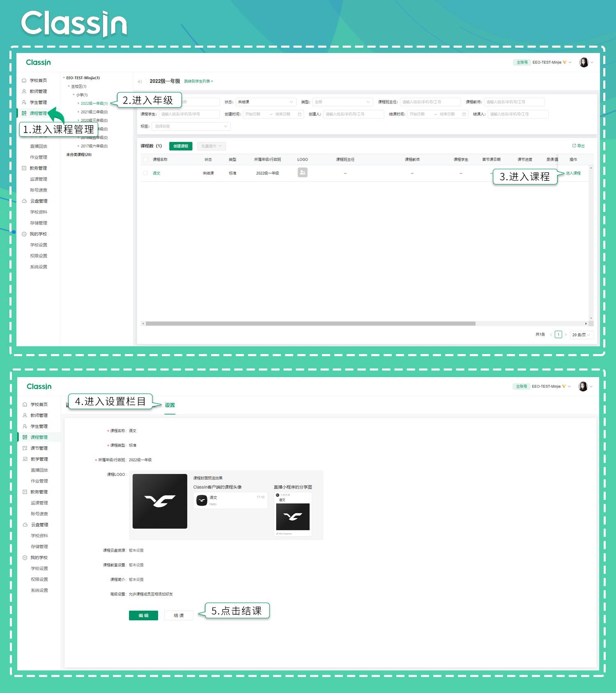Viewport: 616px width, 693px height.
Task: Open the 批量操作 dropdown
Action: click(x=211, y=146)
